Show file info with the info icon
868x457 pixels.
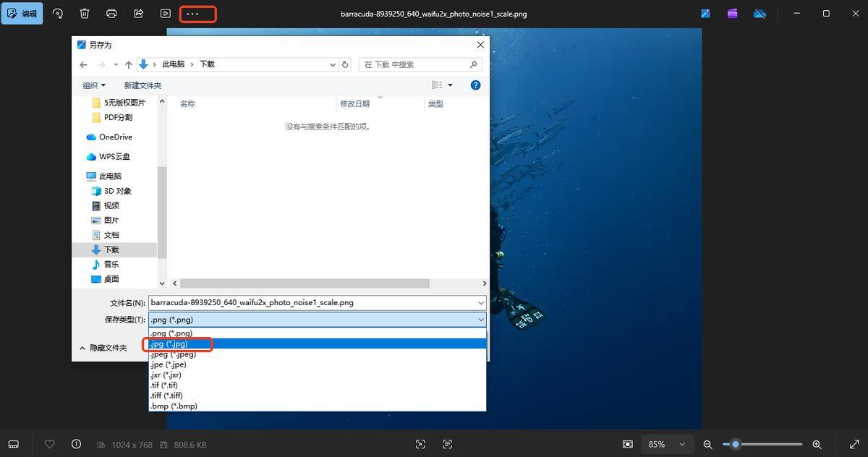pyautogui.click(x=76, y=444)
